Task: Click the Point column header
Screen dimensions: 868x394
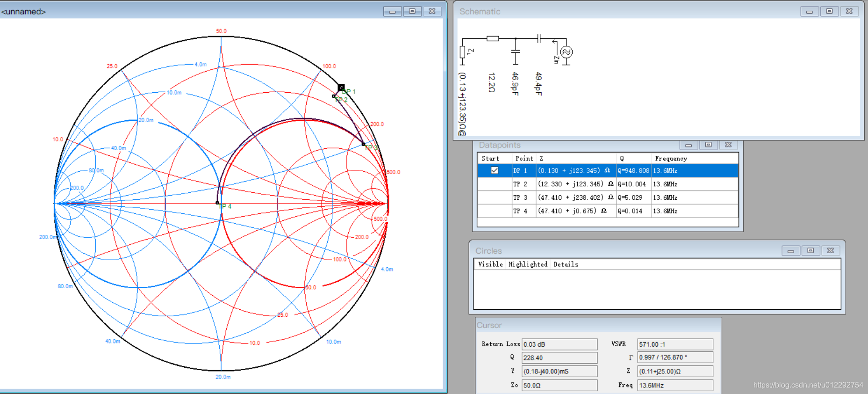Action: click(524, 159)
